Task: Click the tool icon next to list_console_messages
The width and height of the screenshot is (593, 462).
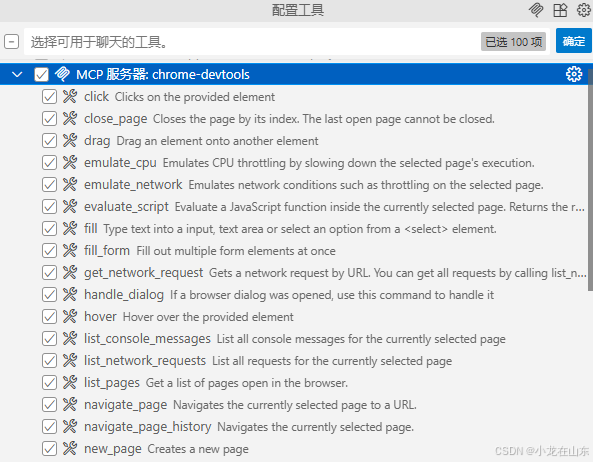Action: (70, 338)
